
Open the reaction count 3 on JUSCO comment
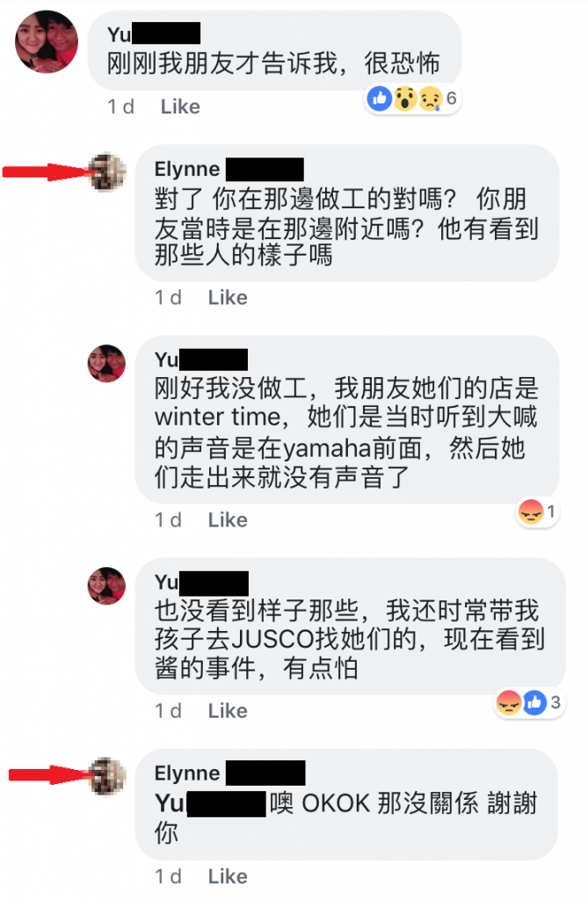coord(555,702)
